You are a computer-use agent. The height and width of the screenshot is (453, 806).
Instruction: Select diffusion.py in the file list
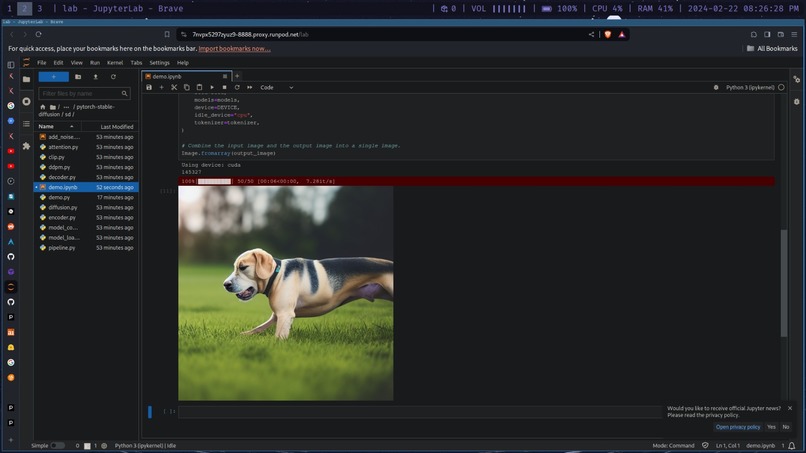point(86,207)
